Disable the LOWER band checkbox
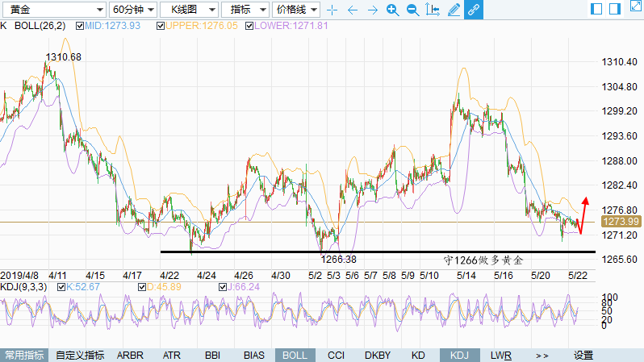The image size is (644, 362). (249, 26)
